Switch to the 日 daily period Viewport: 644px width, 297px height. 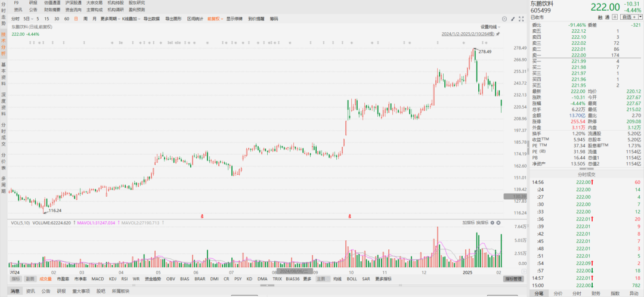pyautogui.click(x=76, y=19)
